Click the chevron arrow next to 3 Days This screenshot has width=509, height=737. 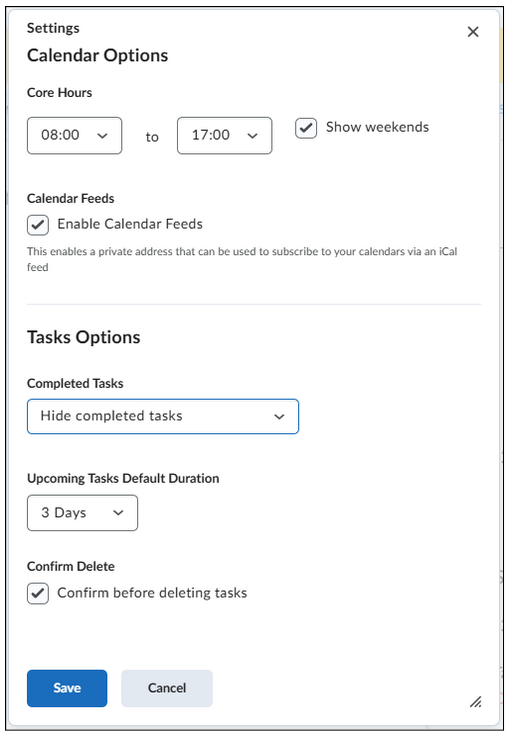click(118, 513)
